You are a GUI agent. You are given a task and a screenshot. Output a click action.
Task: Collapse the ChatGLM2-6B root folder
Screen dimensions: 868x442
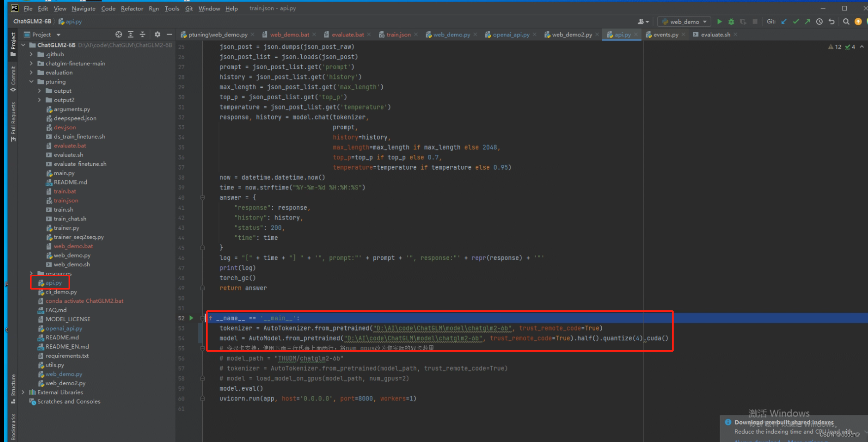(x=23, y=45)
